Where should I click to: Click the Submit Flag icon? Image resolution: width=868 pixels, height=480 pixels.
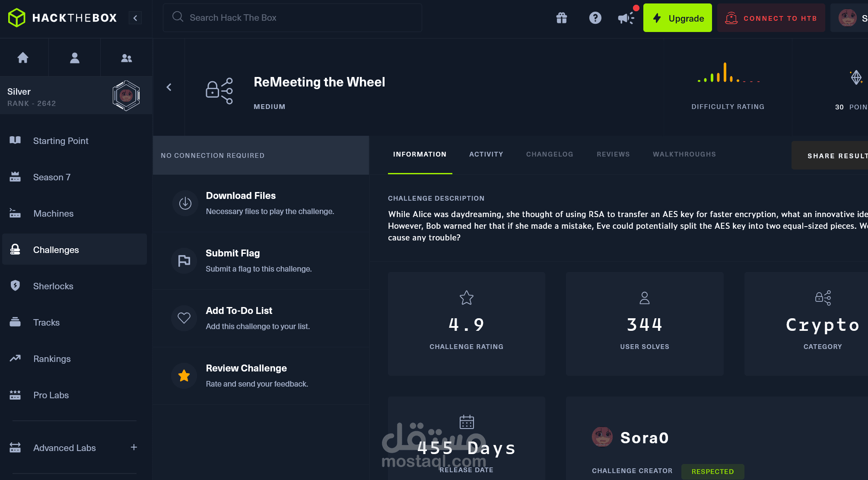(x=184, y=260)
